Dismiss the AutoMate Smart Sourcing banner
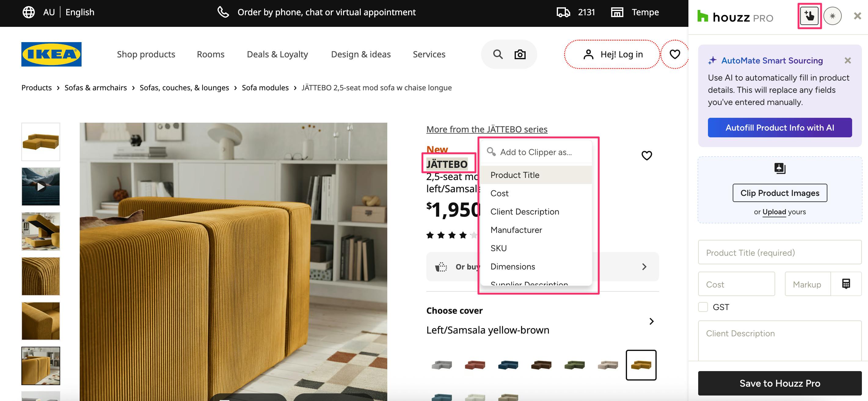 click(848, 61)
